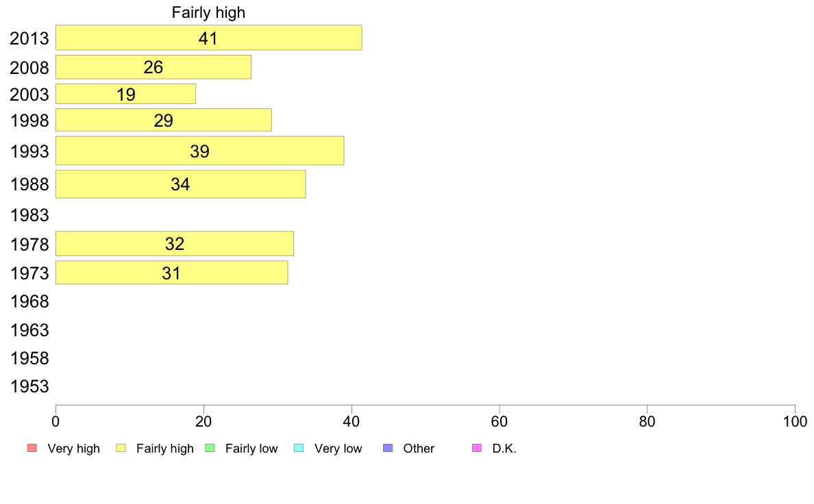Click the blue Other legend swatch
814x504 pixels.
(388, 448)
